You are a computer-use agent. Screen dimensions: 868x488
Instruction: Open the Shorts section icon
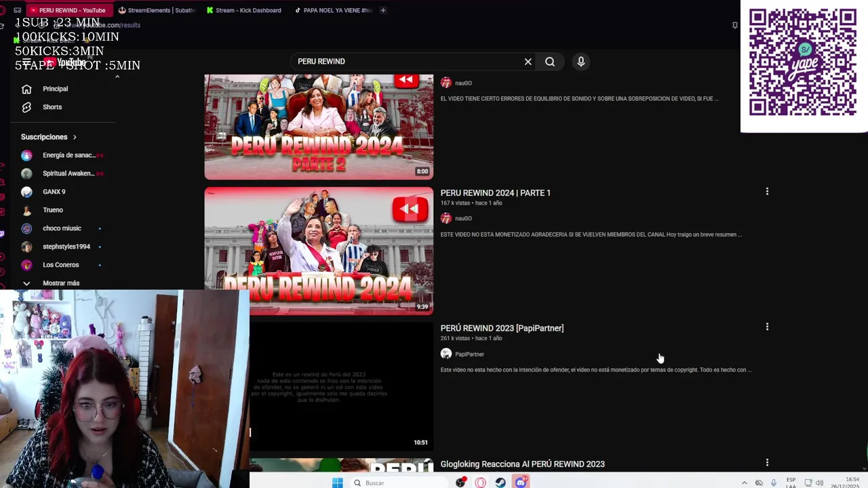tap(26, 107)
